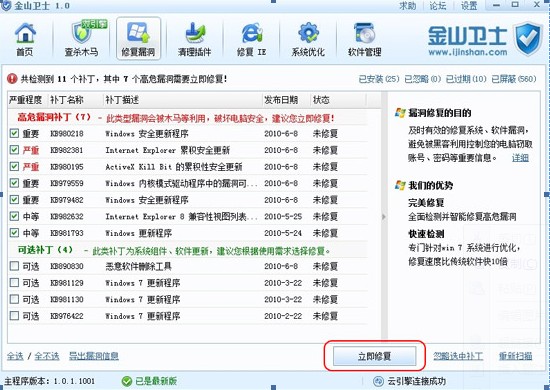Open the 首页 home icon
Viewport: 550px width, 390px height.
coord(25,39)
